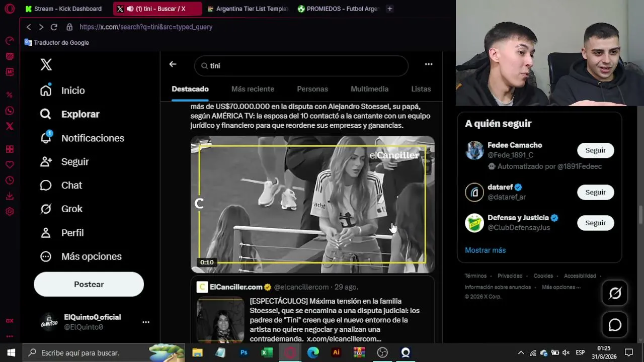Expand the Más opciones footer menu
Viewport: 644px width, 362px height.
click(561, 287)
